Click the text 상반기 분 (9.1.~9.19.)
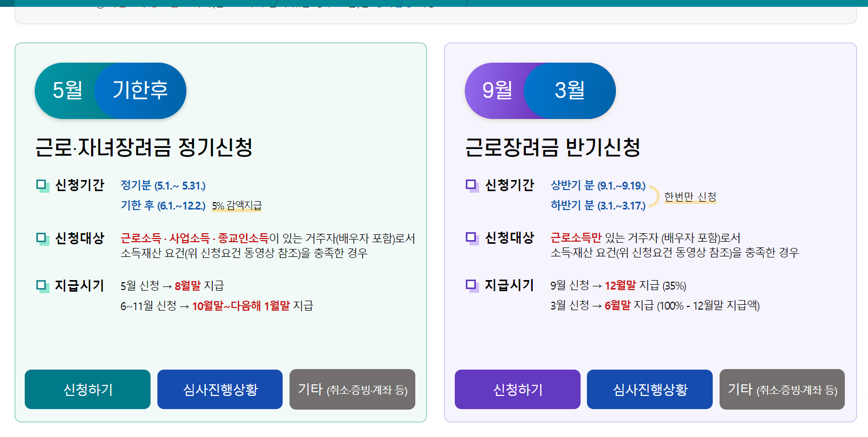The image size is (868, 437). [x=598, y=185]
